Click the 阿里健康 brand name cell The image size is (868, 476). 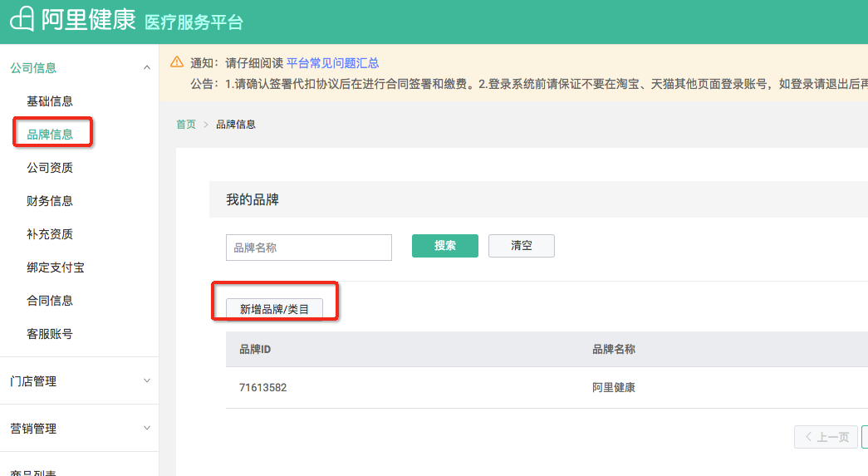[614, 387]
